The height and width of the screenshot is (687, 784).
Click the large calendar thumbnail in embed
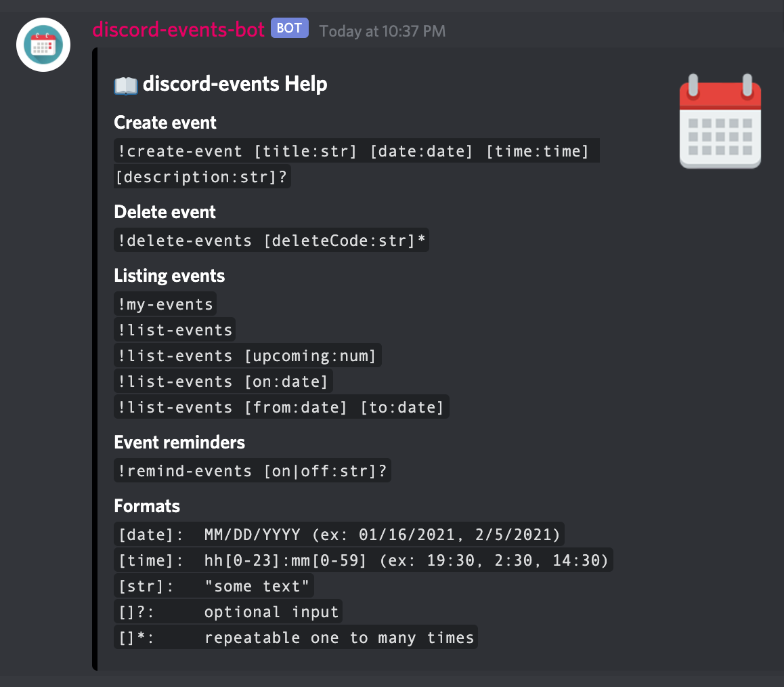720,121
